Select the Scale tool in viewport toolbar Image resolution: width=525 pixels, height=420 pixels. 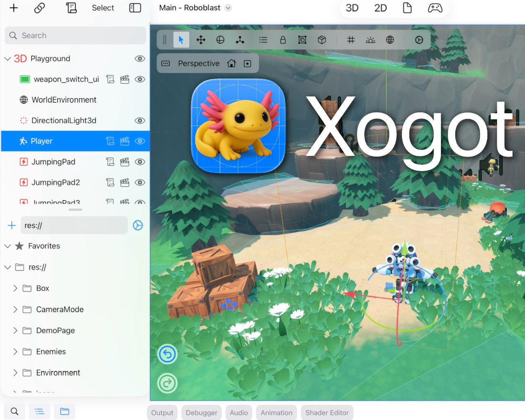240,40
